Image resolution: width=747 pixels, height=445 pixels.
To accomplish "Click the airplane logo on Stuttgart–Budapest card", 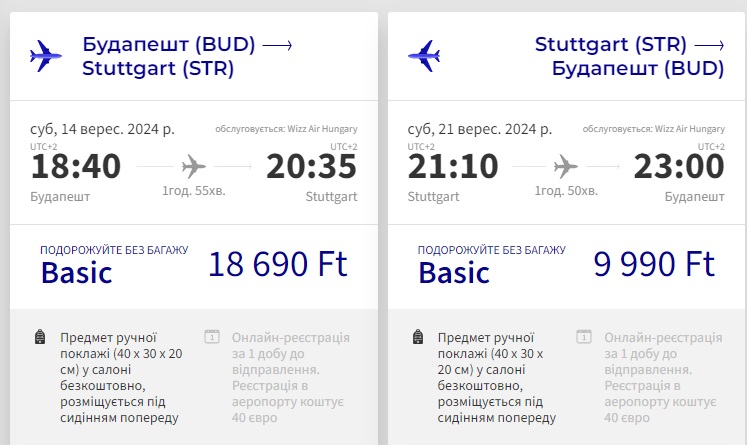I will pyautogui.click(x=424, y=56).
